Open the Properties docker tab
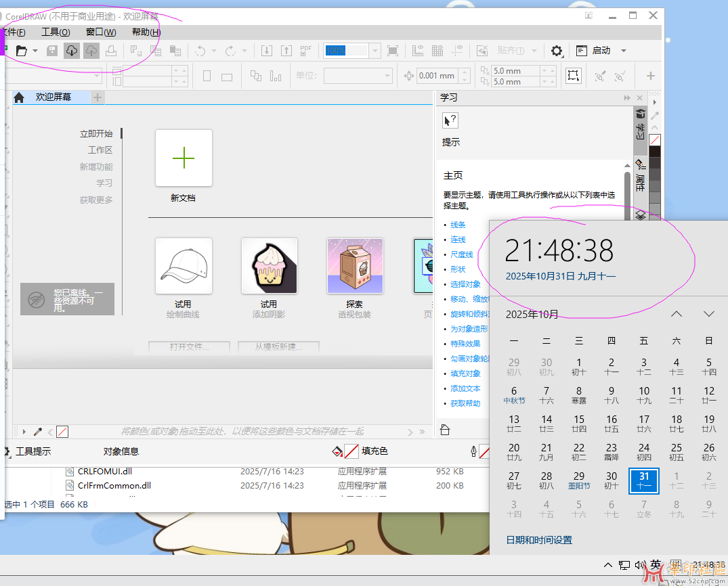This screenshot has height=586, width=728. click(x=640, y=175)
